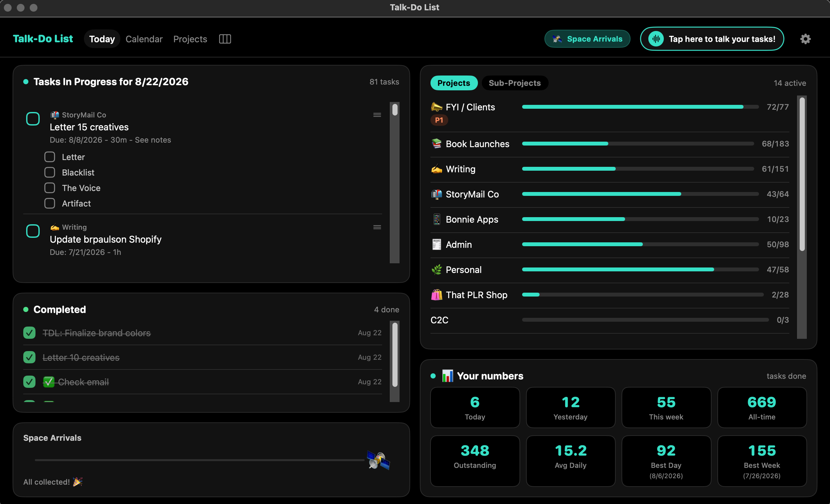Click the voice waveform microphone icon
This screenshot has width=830, height=504.
click(x=656, y=39)
